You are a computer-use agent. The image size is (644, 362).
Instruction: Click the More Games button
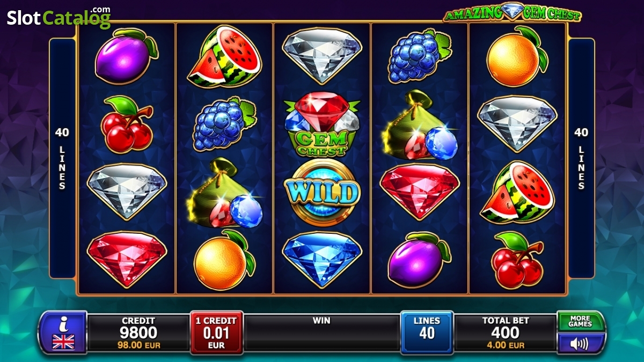pyautogui.click(x=580, y=321)
